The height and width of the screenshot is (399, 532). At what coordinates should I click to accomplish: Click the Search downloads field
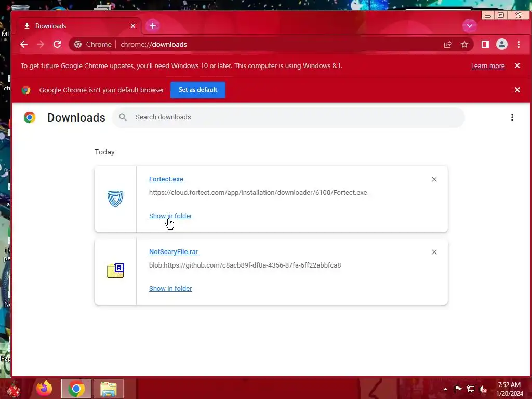click(288, 117)
